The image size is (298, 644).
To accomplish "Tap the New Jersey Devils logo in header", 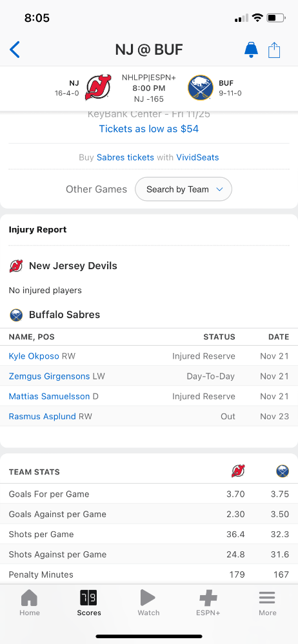I will tap(98, 87).
